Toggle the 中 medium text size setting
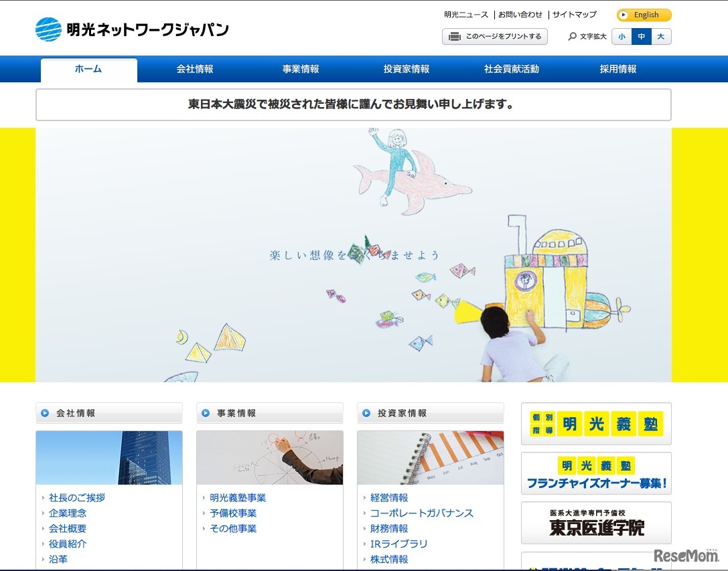Image resolution: width=728 pixels, height=571 pixels. click(x=640, y=37)
